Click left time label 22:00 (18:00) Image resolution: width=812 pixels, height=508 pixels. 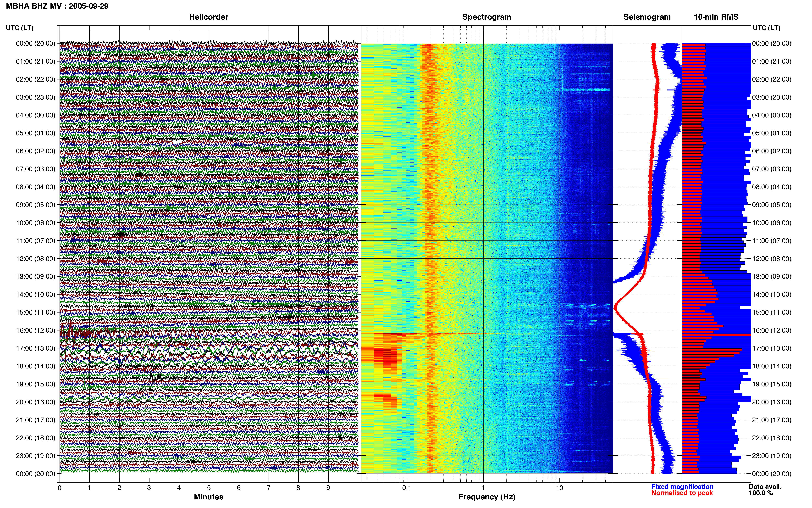[x=36, y=438]
